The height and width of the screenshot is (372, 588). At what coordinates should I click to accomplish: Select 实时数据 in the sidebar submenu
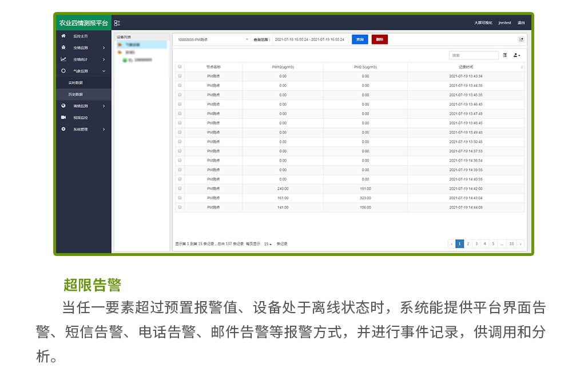[x=76, y=83]
